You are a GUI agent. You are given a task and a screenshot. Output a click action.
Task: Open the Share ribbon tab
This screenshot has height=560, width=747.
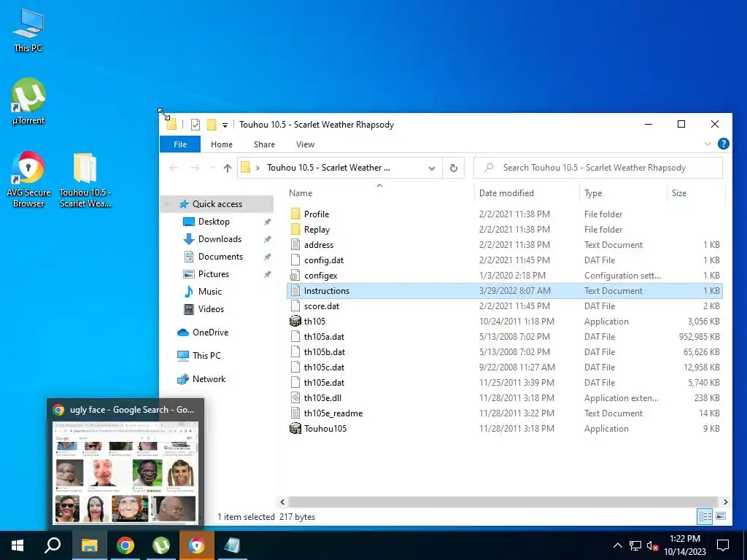click(x=264, y=144)
